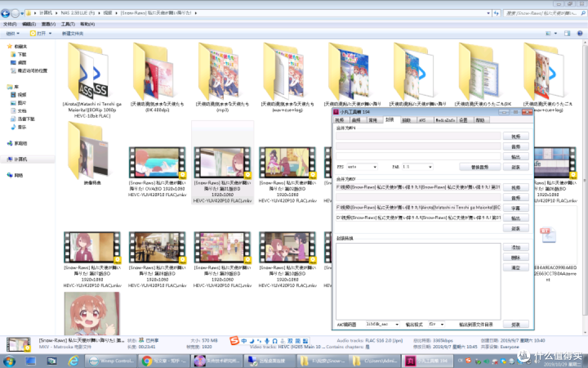The image size is (588, 368).
Task: Switch to the 视频 tab in 小丸工具箱
Action: pyautogui.click(x=340, y=120)
